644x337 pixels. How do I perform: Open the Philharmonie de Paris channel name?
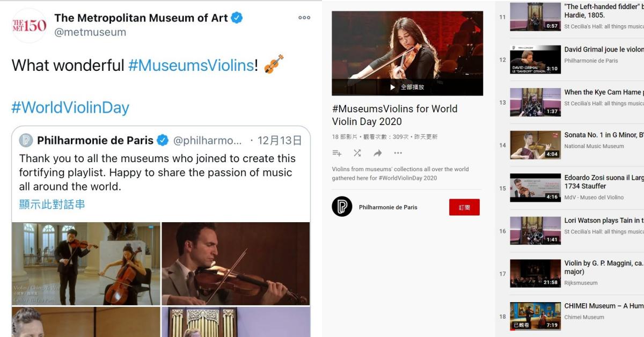click(388, 207)
